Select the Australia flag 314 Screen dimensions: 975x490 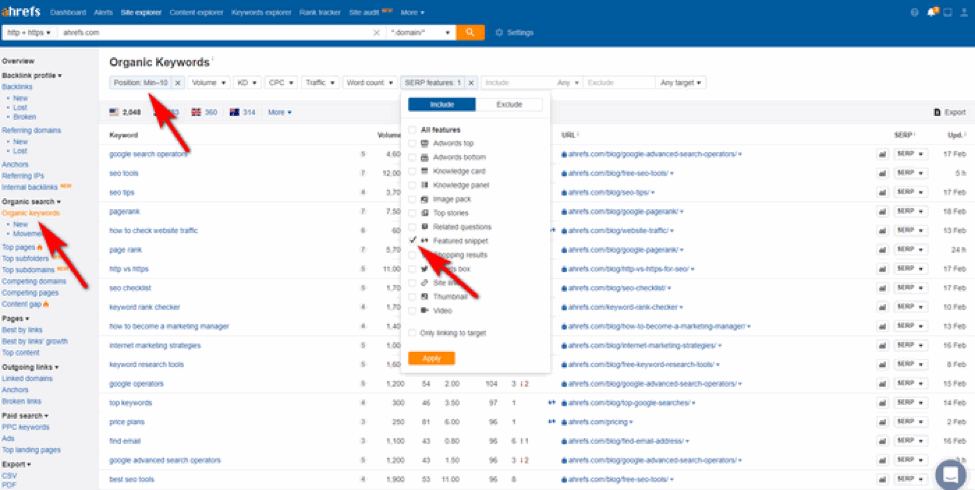tap(243, 113)
